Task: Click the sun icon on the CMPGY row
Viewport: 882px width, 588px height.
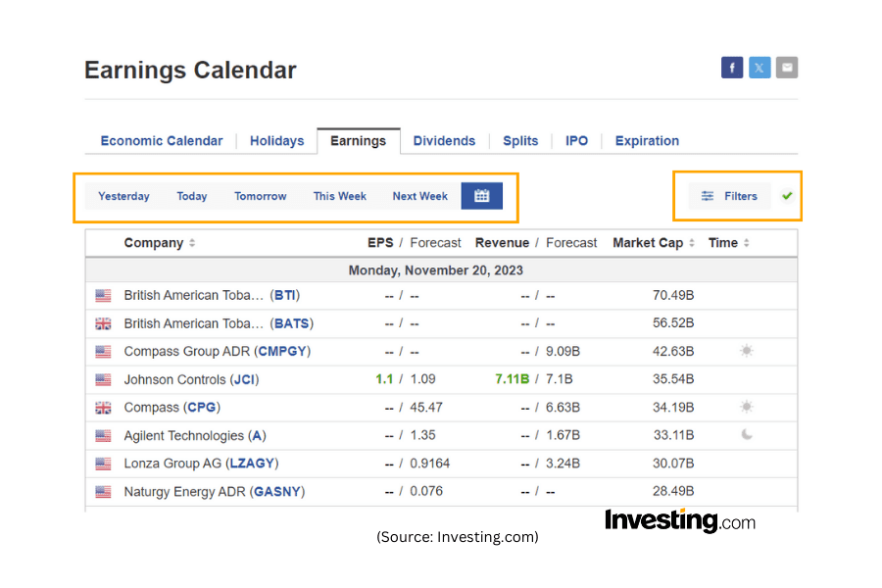Action: [x=747, y=351]
